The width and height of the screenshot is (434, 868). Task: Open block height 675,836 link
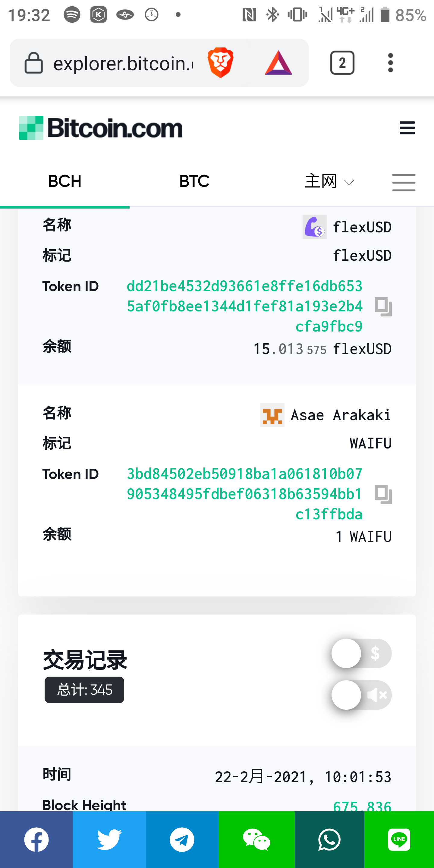[362, 806]
